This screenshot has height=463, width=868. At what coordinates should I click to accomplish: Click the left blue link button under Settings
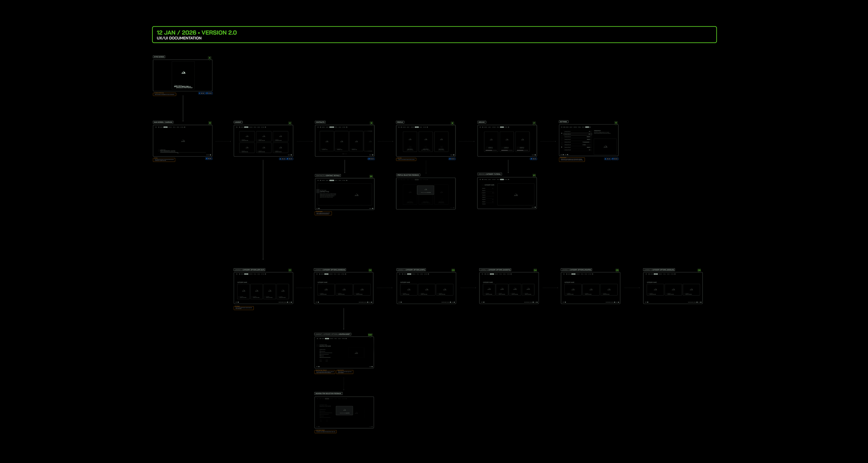tap(608, 159)
